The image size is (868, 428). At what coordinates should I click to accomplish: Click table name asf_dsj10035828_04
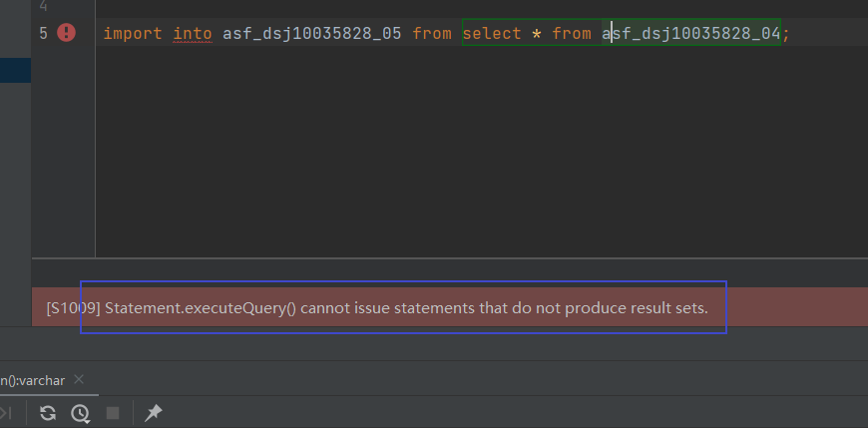(x=691, y=34)
